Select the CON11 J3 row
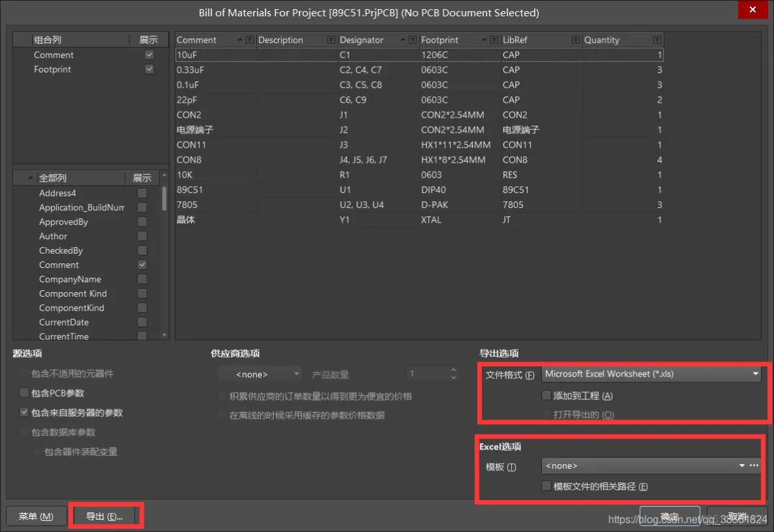Image resolution: width=774 pixels, height=532 pixels. pyautogui.click(x=419, y=144)
